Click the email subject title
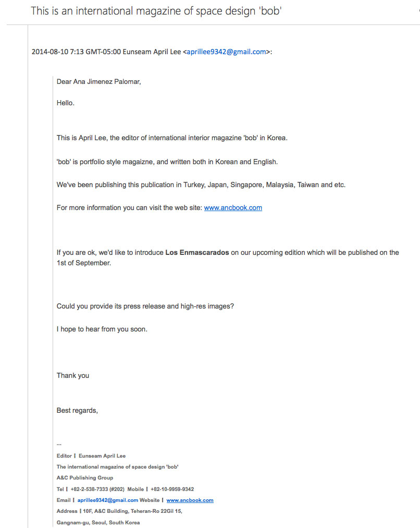Screen dimensions: 420x528 click(x=156, y=10)
